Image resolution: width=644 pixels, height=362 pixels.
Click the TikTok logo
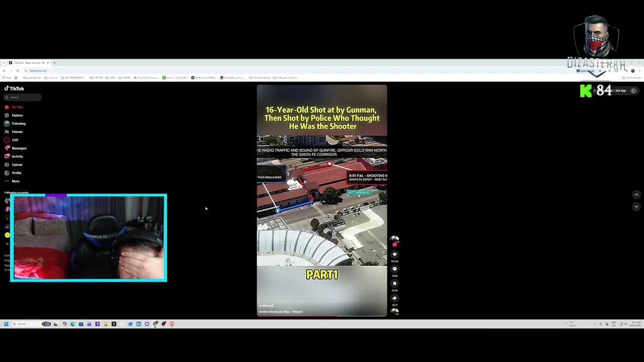tap(14, 88)
